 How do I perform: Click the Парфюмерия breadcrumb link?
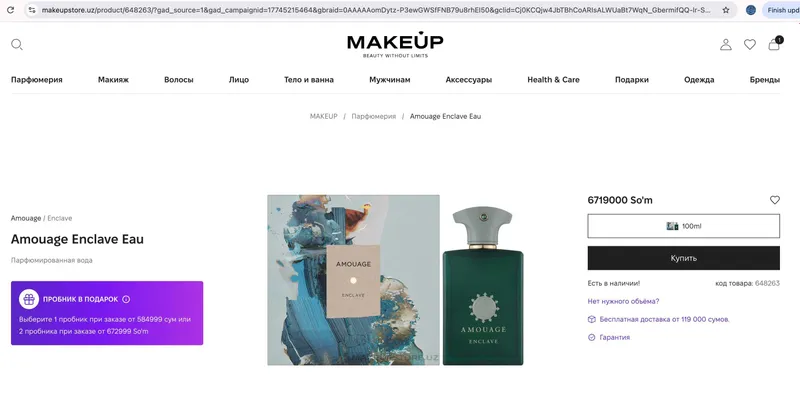coord(373,116)
